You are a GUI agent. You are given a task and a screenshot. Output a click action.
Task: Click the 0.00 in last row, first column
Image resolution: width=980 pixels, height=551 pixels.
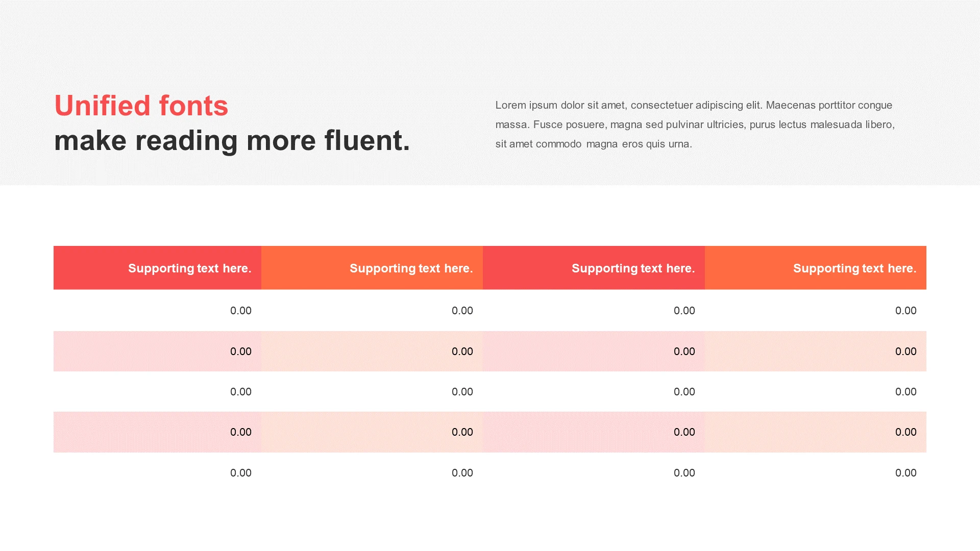pos(240,473)
